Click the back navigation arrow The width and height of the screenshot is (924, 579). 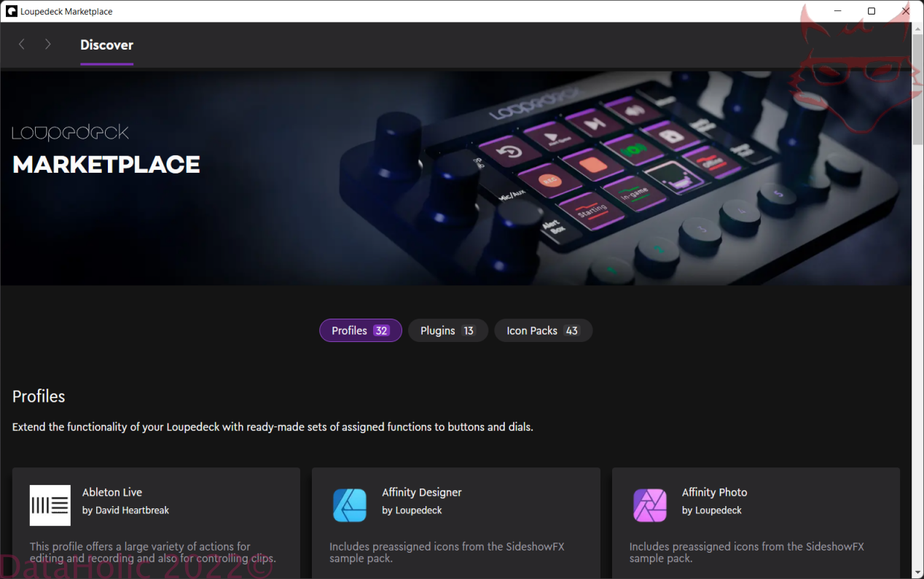click(x=22, y=44)
